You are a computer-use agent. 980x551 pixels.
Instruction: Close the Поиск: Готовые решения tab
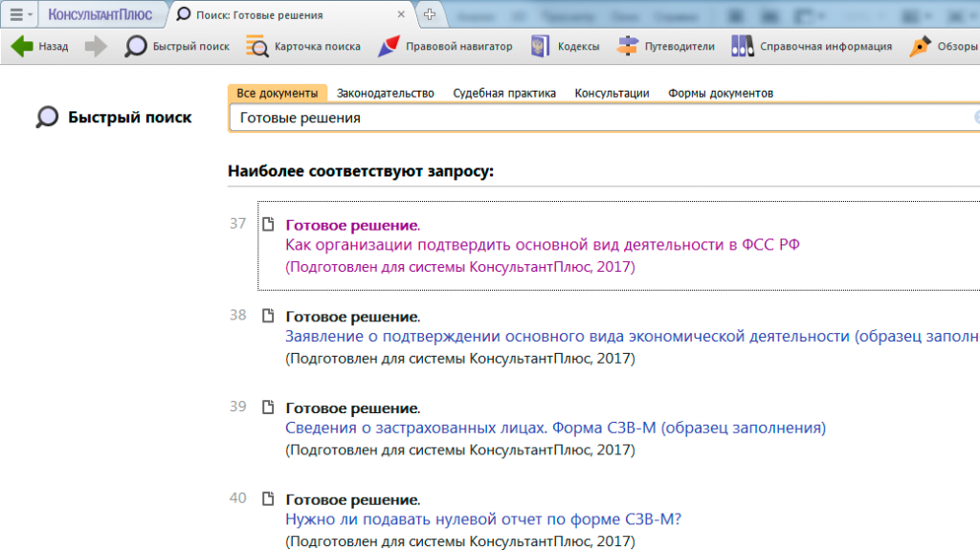(401, 14)
